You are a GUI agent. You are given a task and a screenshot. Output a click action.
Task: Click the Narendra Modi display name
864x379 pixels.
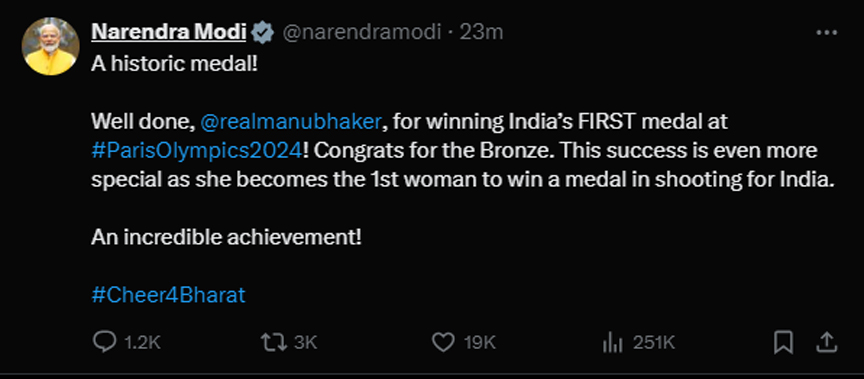169,33
